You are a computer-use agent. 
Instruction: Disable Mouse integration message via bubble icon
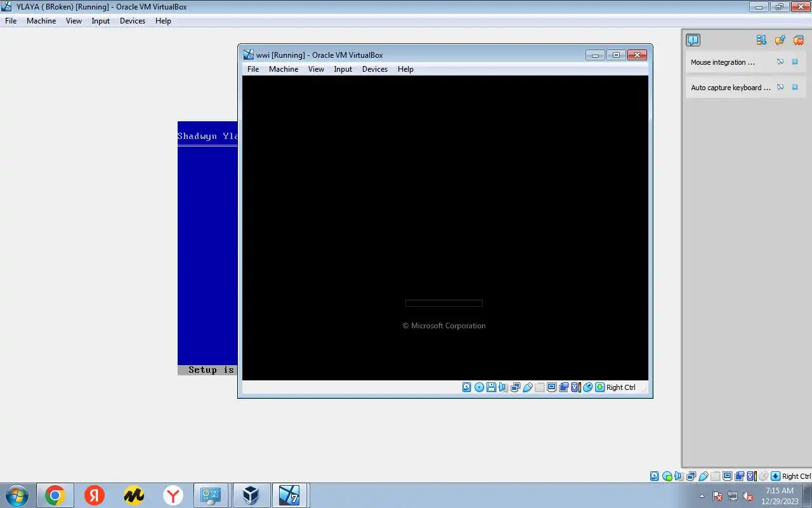point(780,62)
